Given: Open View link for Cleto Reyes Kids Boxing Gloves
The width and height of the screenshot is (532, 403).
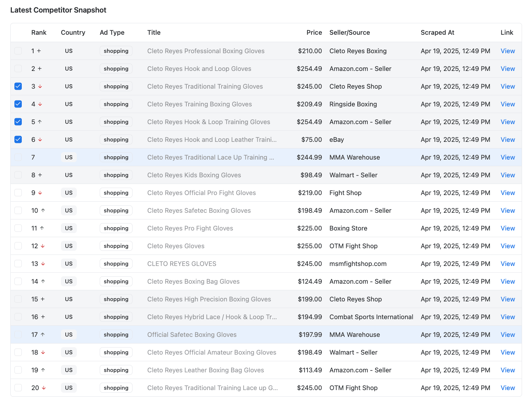Looking at the screenshot, I should pyautogui.click(x=508, y=175).
